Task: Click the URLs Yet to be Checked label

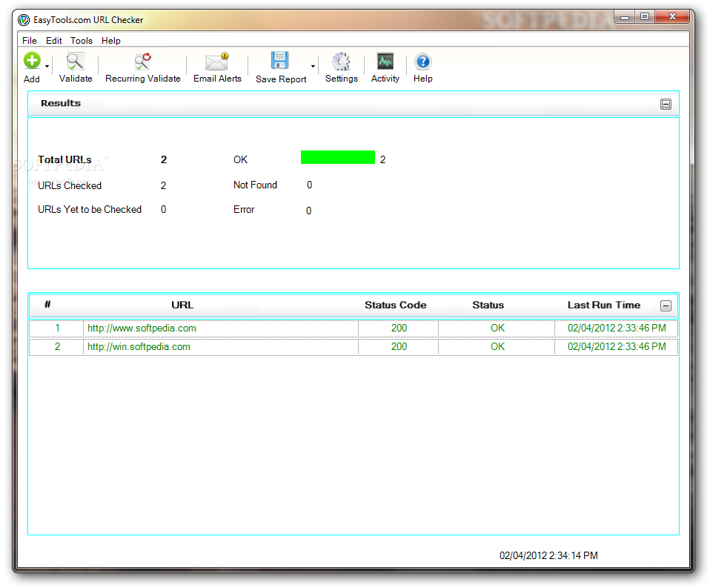Action: (x=89, y=209)
